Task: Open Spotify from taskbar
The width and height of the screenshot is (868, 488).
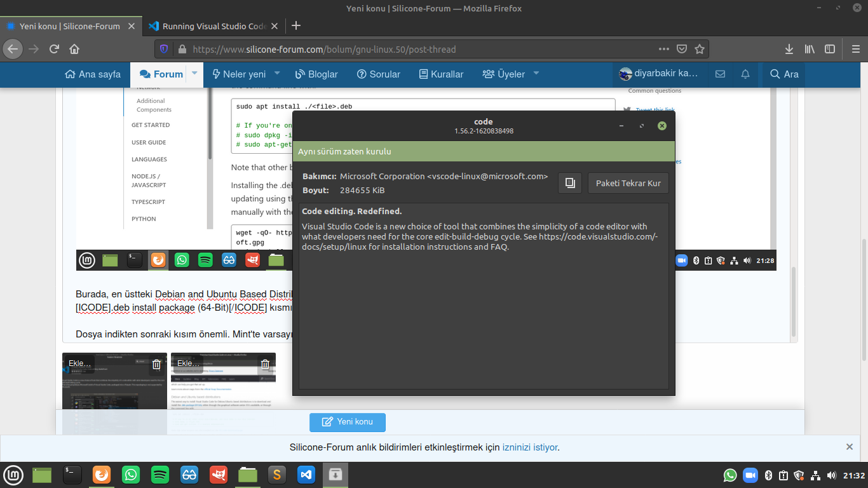Action: click(160, 474)
